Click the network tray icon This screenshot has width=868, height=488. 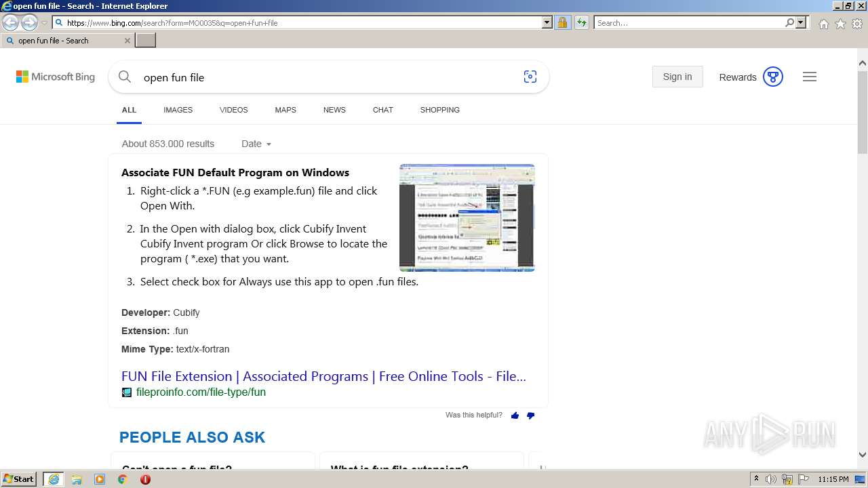787,479
